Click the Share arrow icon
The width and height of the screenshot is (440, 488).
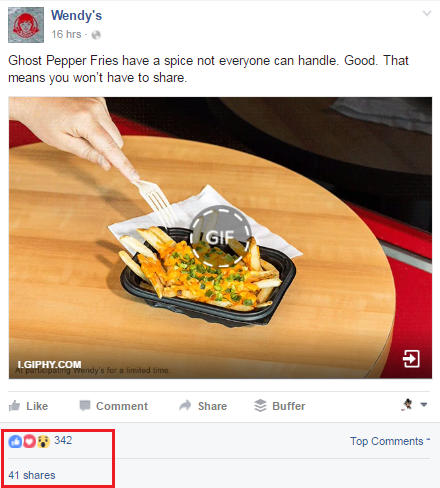[x=185, y=405]
